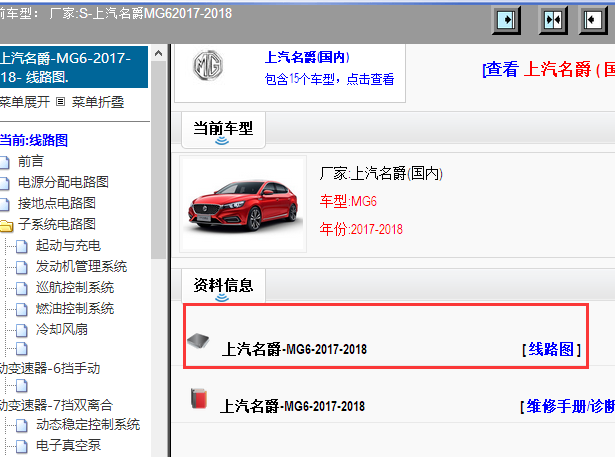Collapse the 子系统电路图 folder
615x457 pixels.
(x=57, y=224)
